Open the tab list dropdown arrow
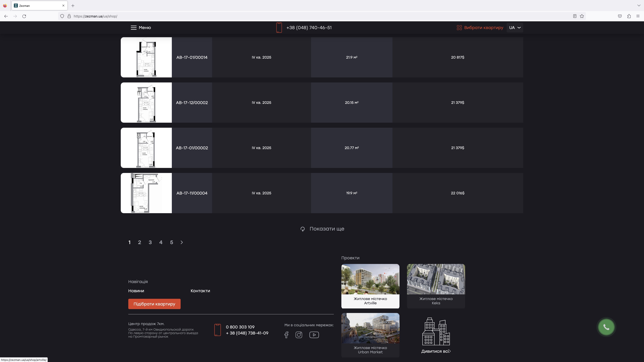The width and height of the screenshot is (644, 362). [x=639, y=6]
